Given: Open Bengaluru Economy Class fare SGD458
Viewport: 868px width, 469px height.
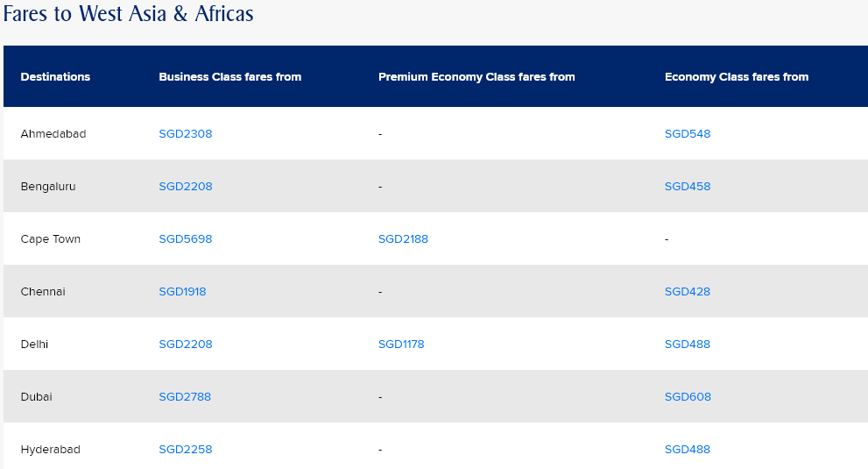Looking at the screenshot, I should (688, 187).
